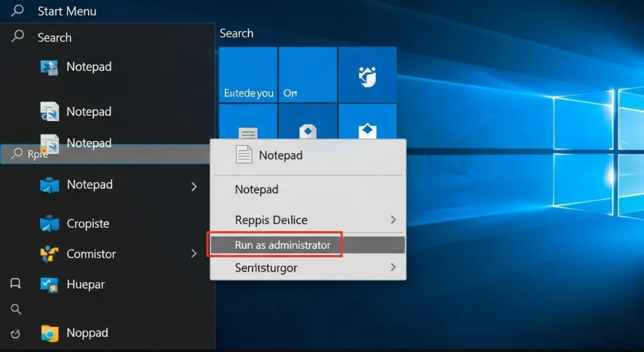Click the sidebar icon left of Huepar
Image resolution: width=644 pixels, height=352 pixels.
(16, 283)
